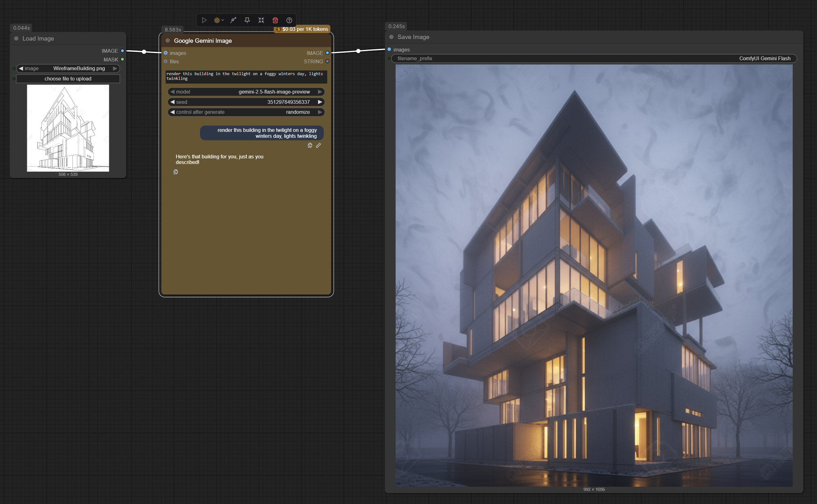Open node help question mark icon
Image resolution: width=817 pixels, height=504 pixels.
(289, 20)
